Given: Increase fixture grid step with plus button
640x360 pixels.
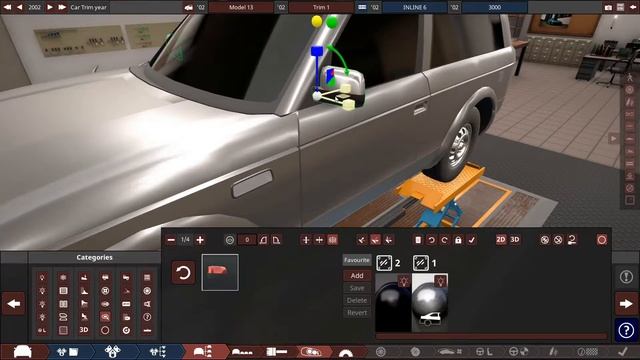Looking at the screenshot, I should 200,240.
